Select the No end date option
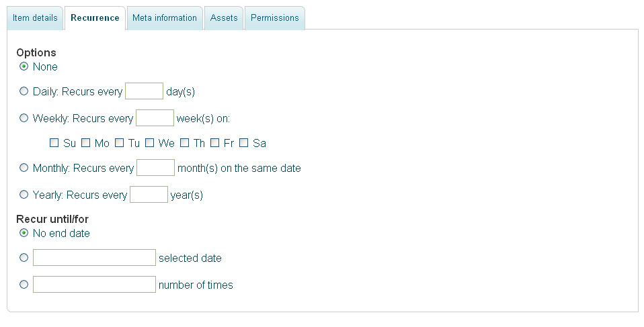644x327 pixels. [x=24, y=233]
